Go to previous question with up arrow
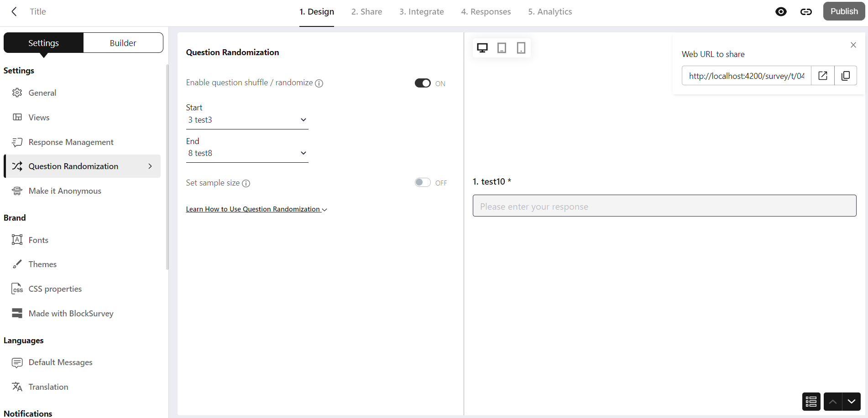Viewport: 868px width, 418px height. (x=833, y=402)
